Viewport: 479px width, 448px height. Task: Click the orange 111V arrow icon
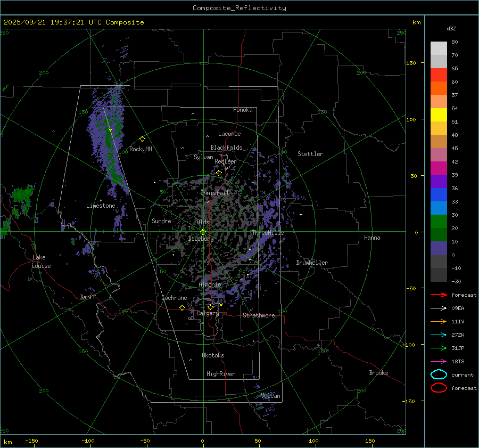point(438,321)
